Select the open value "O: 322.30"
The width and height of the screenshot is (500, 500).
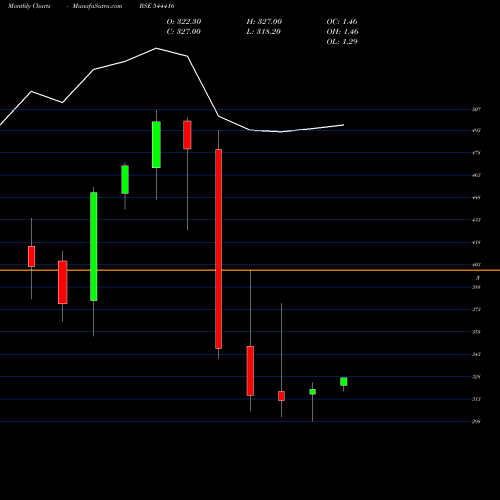pyautogui.click(x=184, y=22)
